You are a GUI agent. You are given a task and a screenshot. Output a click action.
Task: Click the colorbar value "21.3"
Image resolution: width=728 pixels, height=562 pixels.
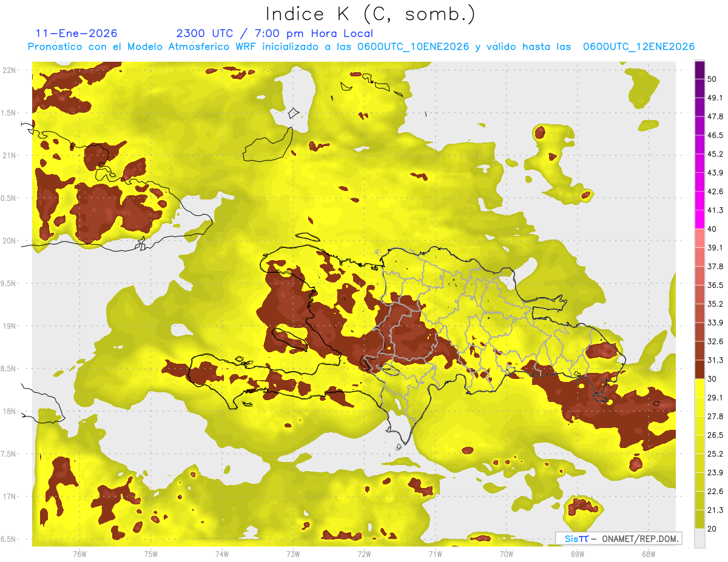point(715,510)
